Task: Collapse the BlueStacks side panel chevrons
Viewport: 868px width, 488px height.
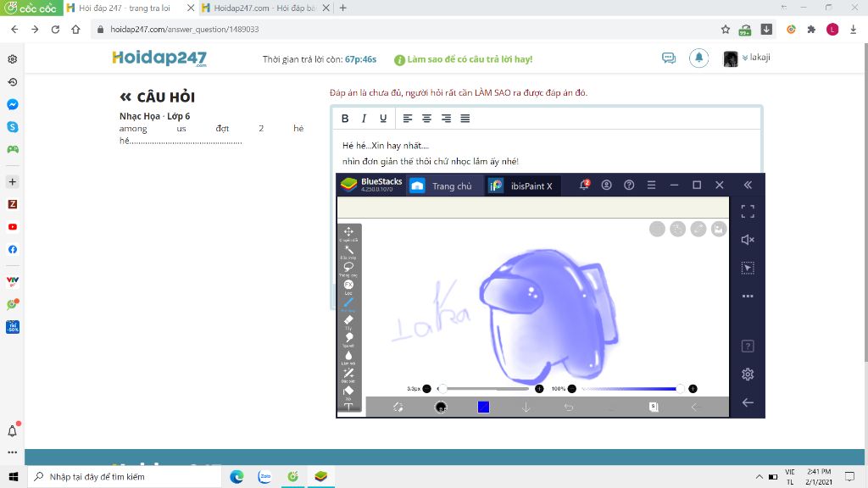Action: pos(748,185)
